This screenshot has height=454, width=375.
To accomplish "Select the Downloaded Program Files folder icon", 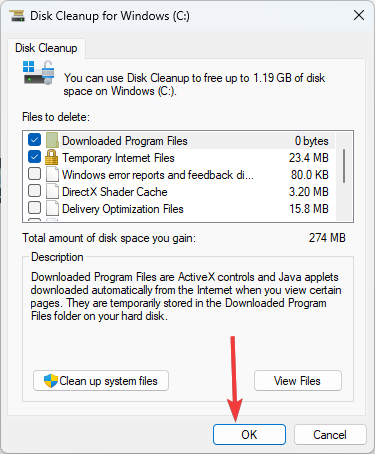I will (52, 140).
